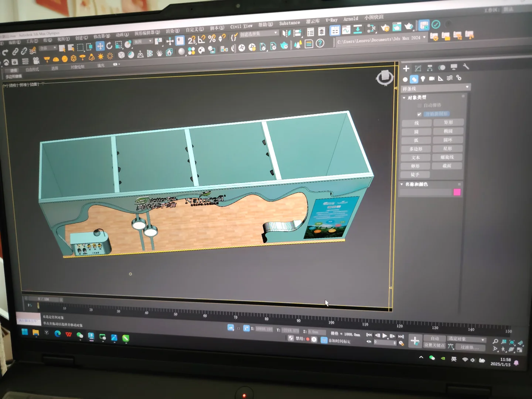Open the project path dropdown
Viewport: 532px width, 399px height.
pyautogui.click(x=381, y=39)
